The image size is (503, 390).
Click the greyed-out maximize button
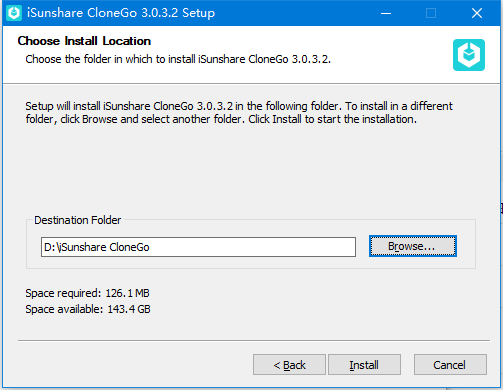pyautogui.click(x=431, y=13)
